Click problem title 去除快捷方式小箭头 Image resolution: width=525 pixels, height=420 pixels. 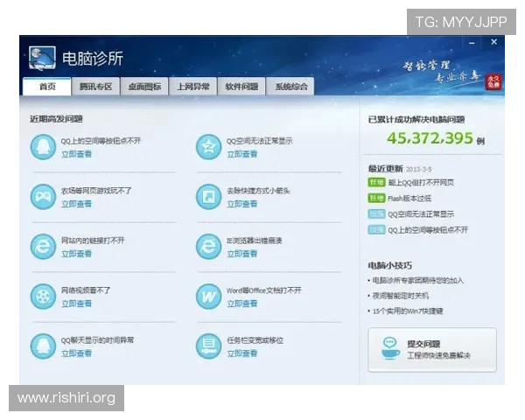click(x=258, y=191)
